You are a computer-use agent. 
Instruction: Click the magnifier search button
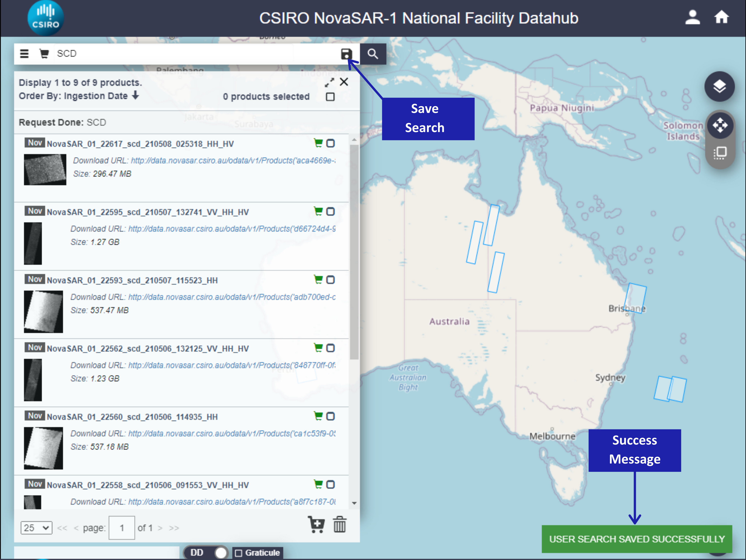pos(373,54)
